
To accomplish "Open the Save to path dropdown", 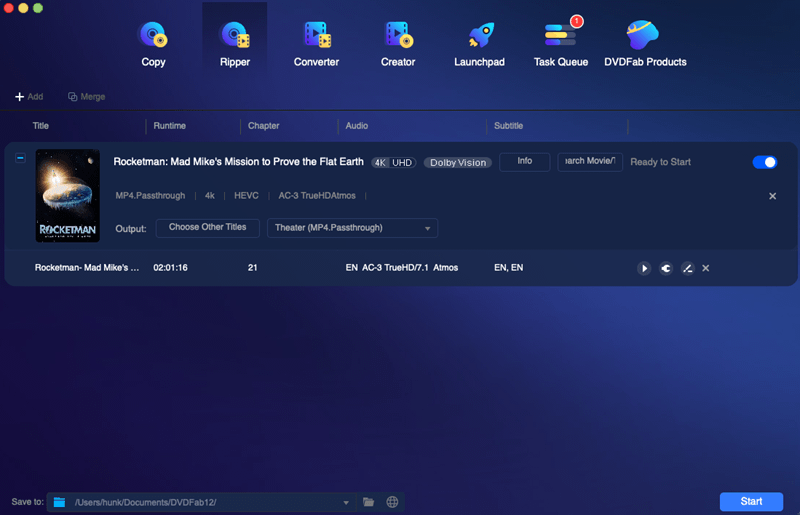I will (346, 503).
